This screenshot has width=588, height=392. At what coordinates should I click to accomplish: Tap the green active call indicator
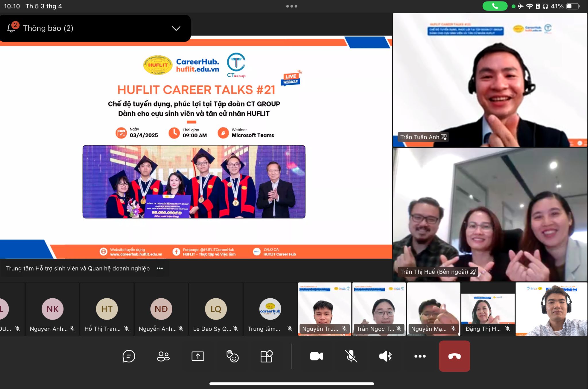[495, 6]
